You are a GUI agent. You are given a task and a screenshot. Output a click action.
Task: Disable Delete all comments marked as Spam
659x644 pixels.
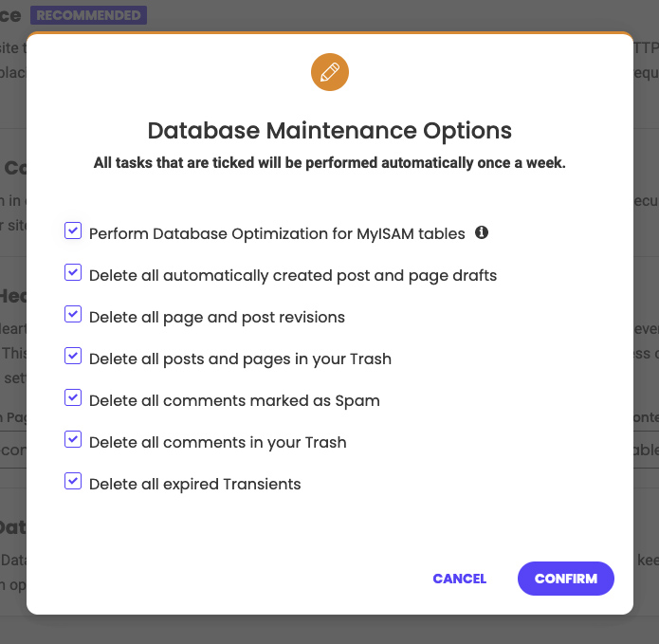pyautogui.click(x=73, y=397)
